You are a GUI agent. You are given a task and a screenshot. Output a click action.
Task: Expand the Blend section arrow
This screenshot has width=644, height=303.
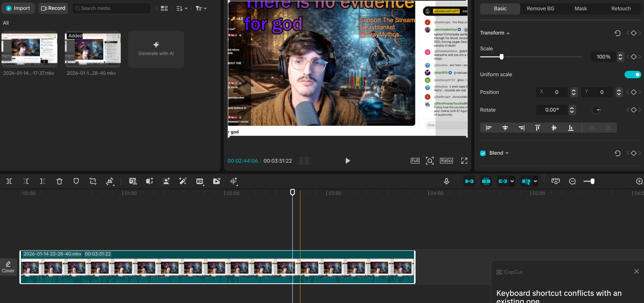507,153
